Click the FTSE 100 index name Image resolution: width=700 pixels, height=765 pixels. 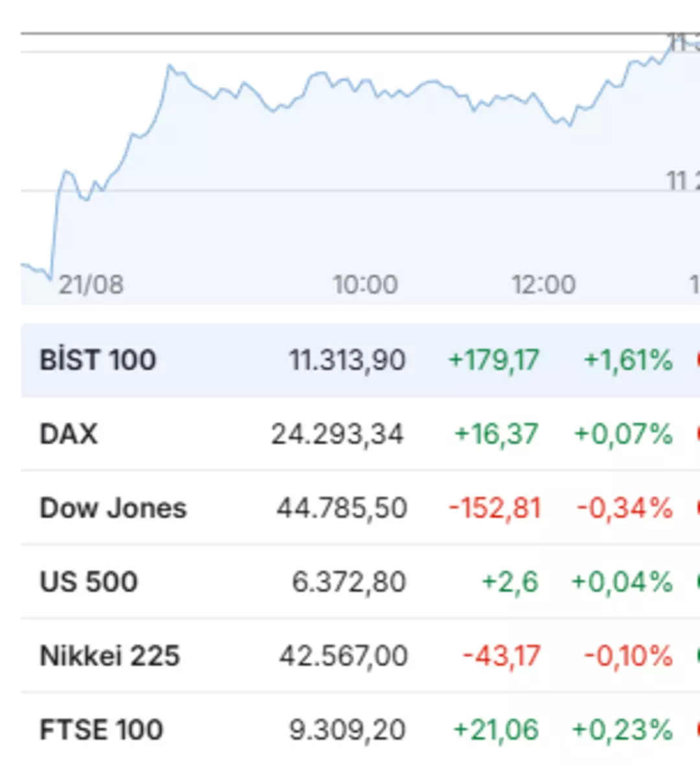tap(101, 729)
